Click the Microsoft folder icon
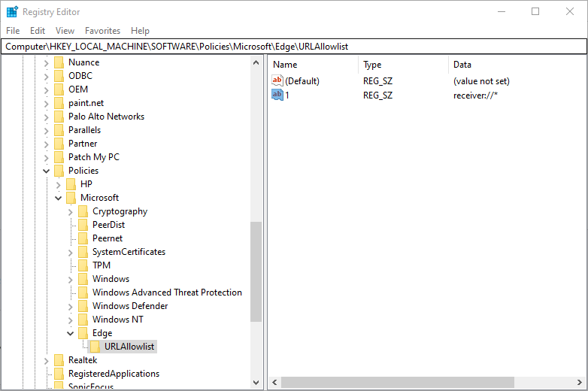 (x=71, y=198)
